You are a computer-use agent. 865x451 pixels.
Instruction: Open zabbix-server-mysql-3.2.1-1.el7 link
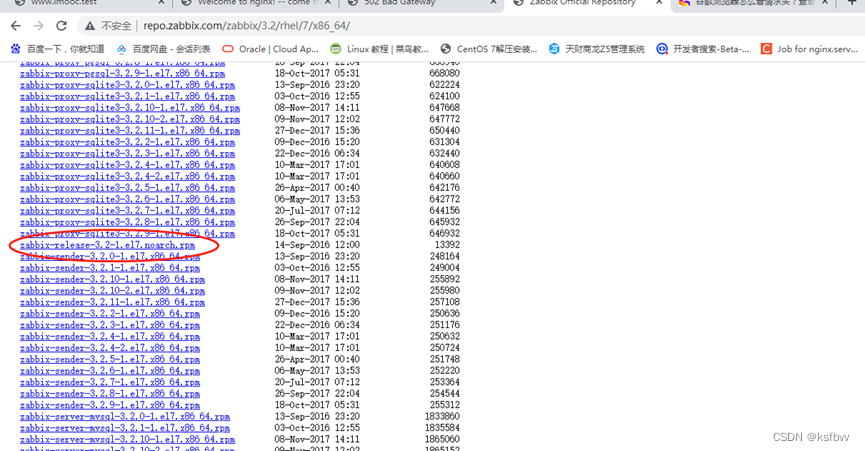125,428
